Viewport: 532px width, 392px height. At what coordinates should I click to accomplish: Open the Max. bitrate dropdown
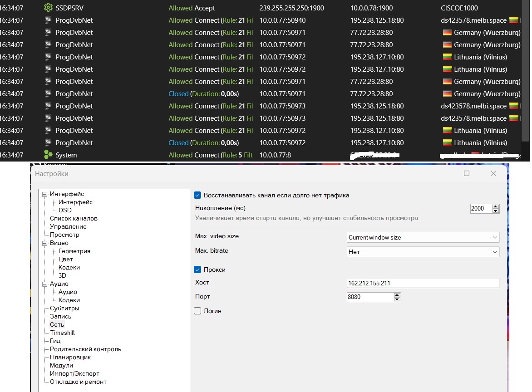point(423,252)
